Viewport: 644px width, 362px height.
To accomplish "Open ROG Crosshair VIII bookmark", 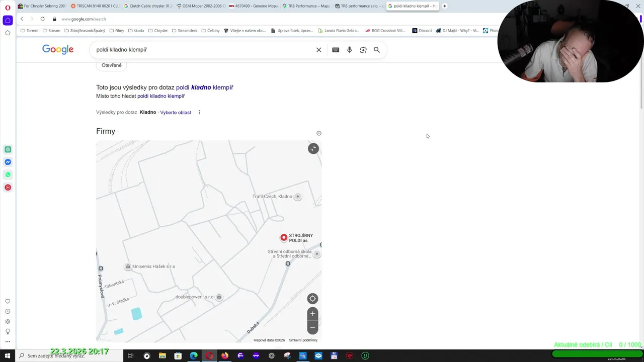I will [385, 31].
